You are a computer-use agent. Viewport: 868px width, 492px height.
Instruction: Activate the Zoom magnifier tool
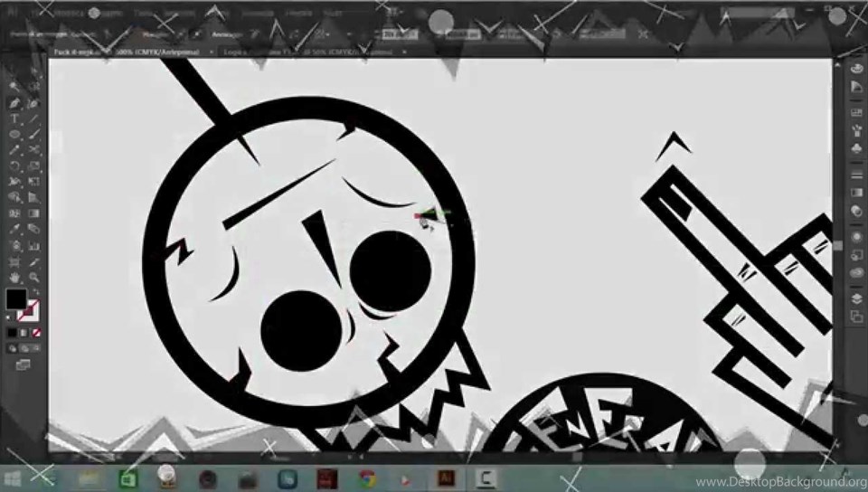[x=34, y=278]
